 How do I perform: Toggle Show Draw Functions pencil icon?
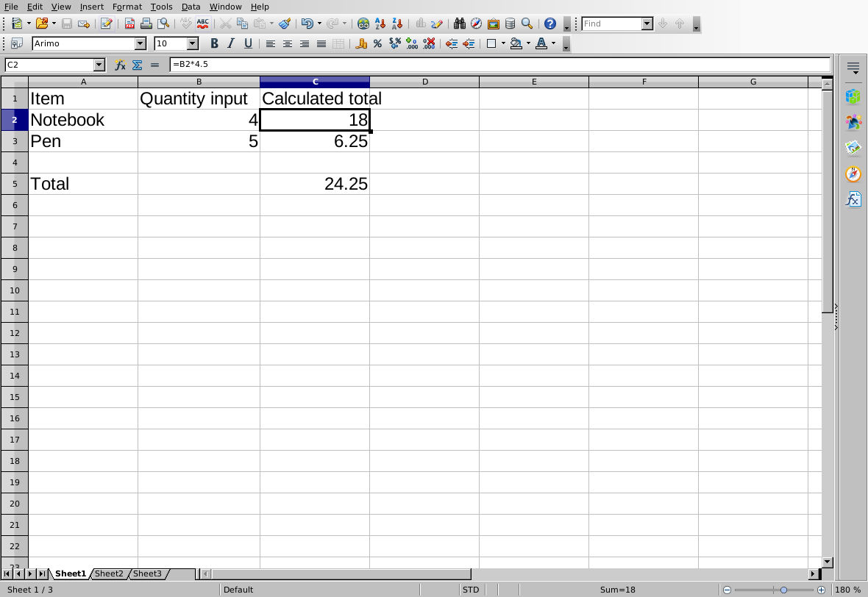(437, 24)
